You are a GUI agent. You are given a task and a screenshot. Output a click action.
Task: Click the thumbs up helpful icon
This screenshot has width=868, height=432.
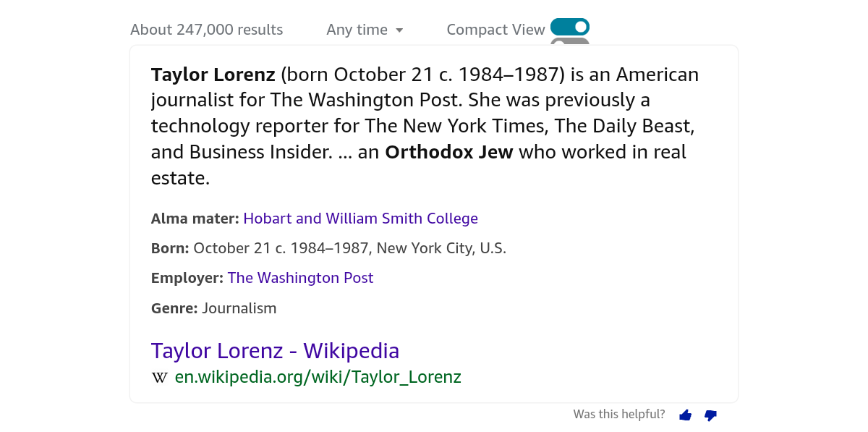coord(686,415)
